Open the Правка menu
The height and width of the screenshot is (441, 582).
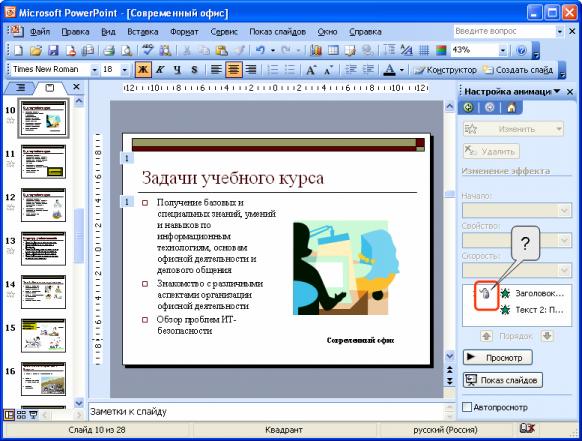pyautogui.click(x=75, y=32)
